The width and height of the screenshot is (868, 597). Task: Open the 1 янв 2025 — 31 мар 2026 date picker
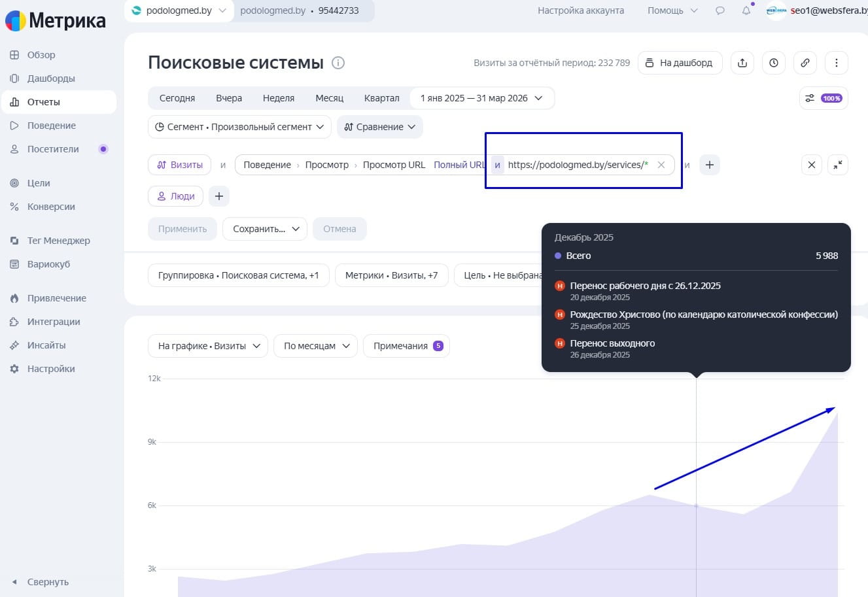point(482,98)
